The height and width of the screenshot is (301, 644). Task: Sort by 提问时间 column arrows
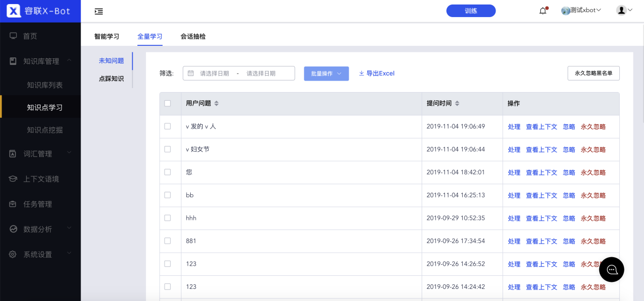[457, 103]
